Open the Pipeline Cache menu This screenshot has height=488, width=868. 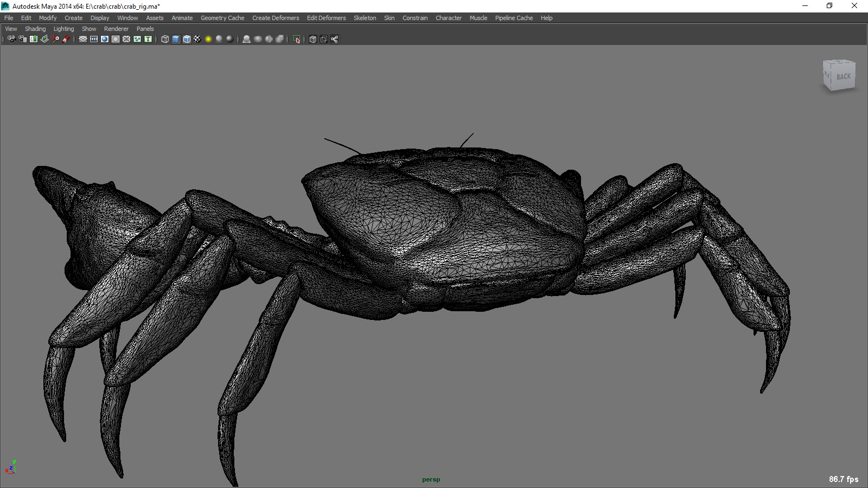click(x=514, y=18)
